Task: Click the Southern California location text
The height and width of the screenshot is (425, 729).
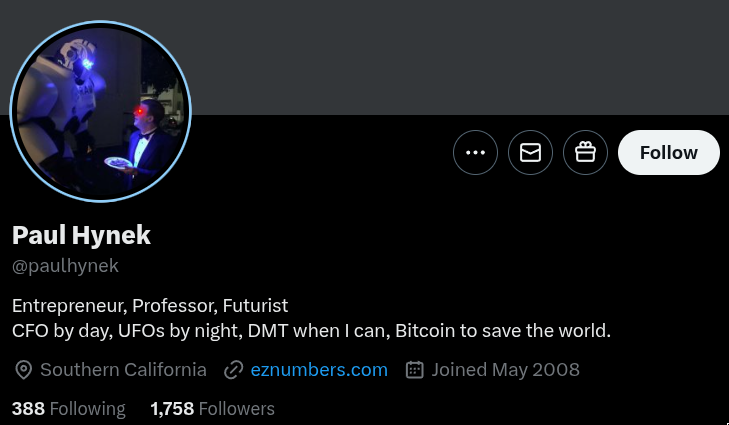Action: [x=123, y=370]
